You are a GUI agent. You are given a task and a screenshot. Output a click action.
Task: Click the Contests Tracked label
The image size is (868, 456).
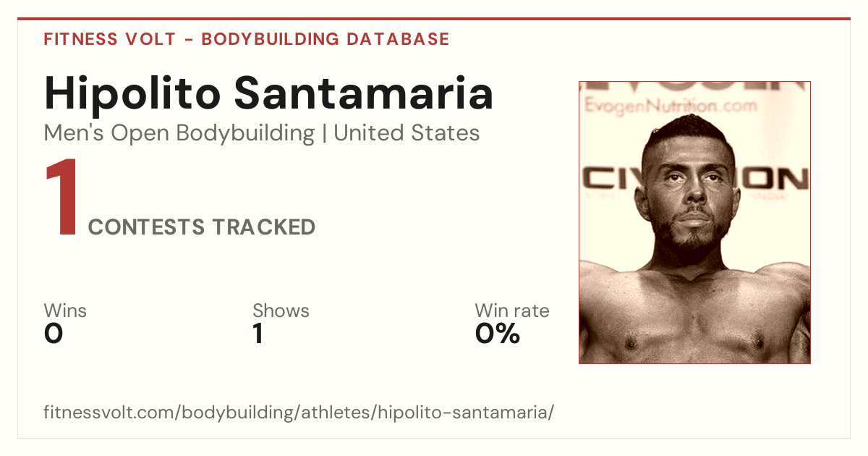(202, 227)
